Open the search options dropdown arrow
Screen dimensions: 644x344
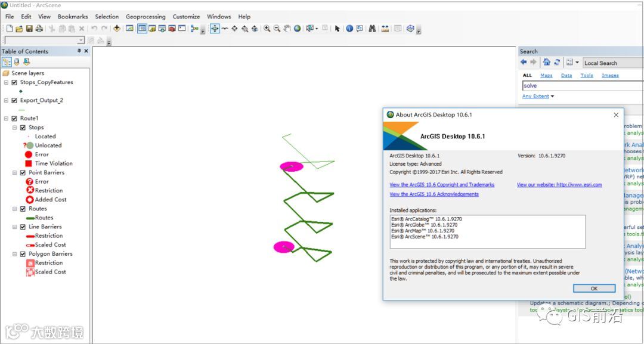tap(577, 63)
